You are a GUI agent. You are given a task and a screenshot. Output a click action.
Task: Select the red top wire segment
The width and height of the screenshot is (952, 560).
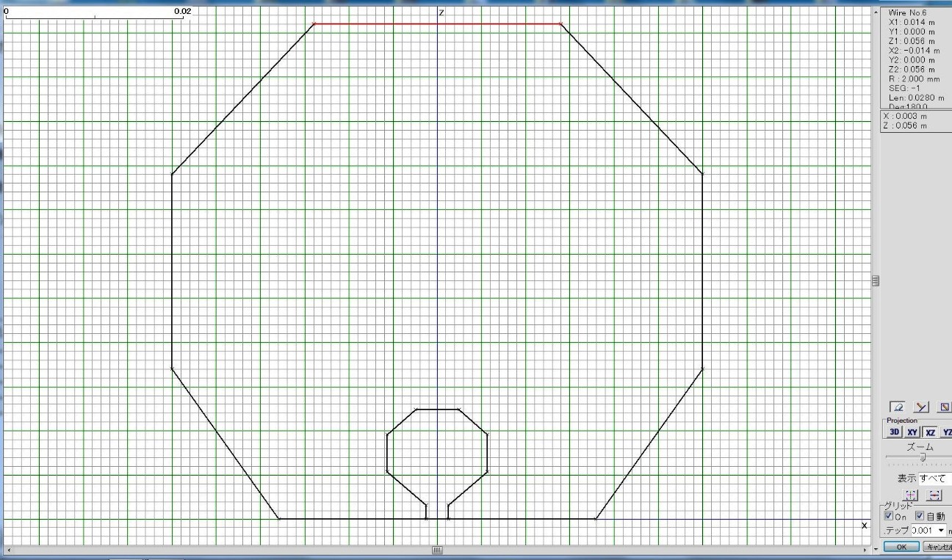pyautogui.click(x=438, y=23)
